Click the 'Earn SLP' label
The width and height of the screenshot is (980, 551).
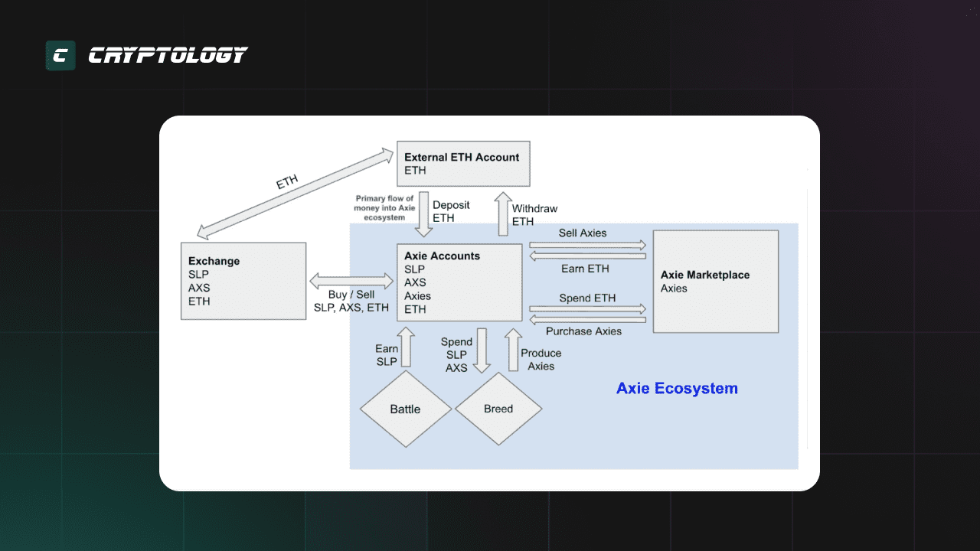point(387,355)
